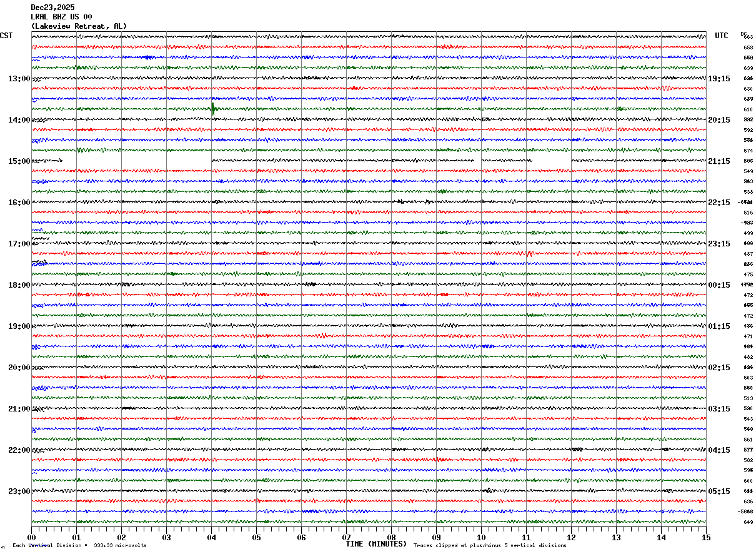This screenshot has height=554, width=756.
Task: Click the 02:15 UTC time label
Action: tap(719, 368)
